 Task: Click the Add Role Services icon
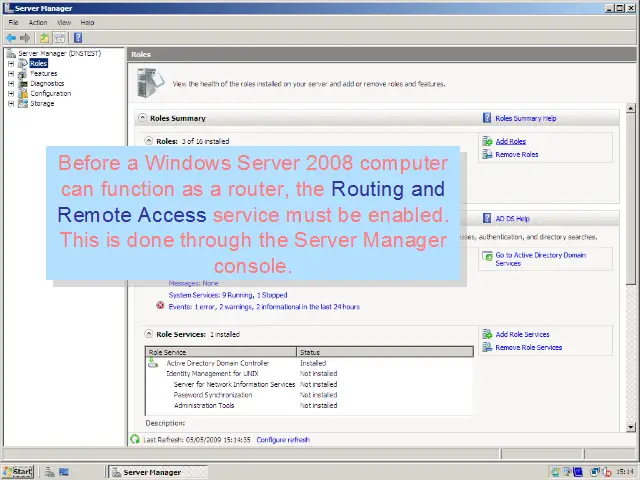click(x=487, y=334)
